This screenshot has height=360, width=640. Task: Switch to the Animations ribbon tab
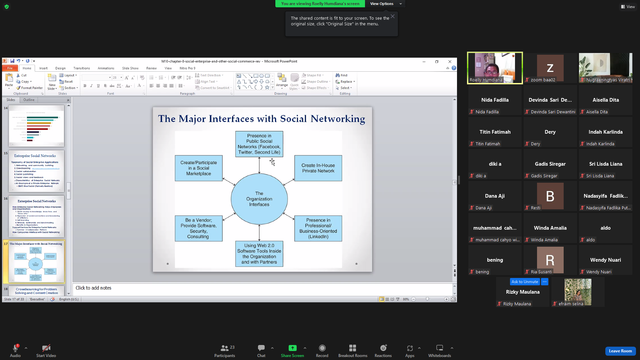click(106, 68)
